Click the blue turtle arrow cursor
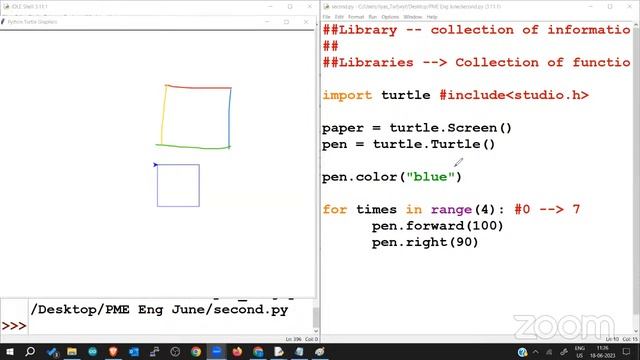Screen dimensions: 640x360 click(x=155, y=164)
